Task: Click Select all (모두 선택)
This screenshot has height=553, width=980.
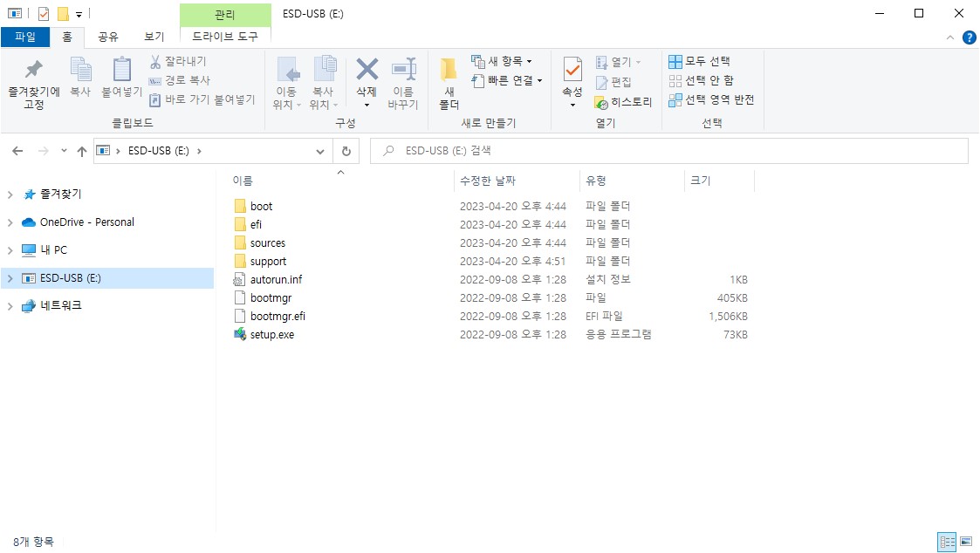Action: click(699, 61)
